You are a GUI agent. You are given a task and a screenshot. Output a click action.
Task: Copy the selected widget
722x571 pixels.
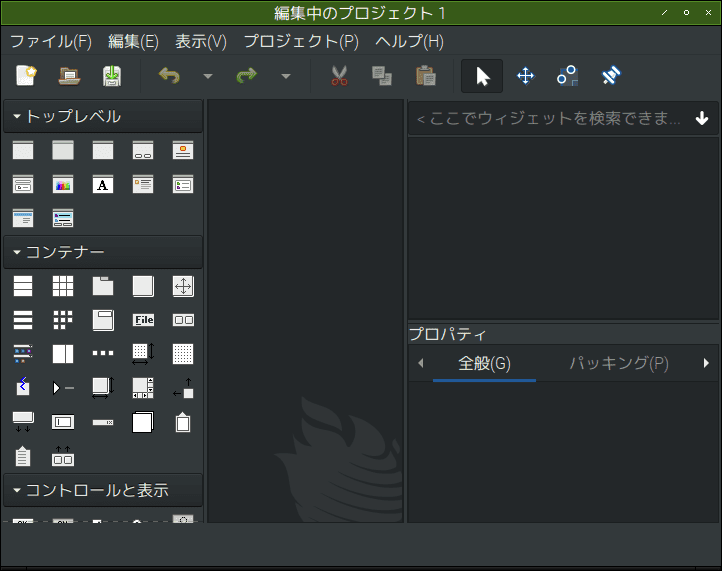point(382,76)
